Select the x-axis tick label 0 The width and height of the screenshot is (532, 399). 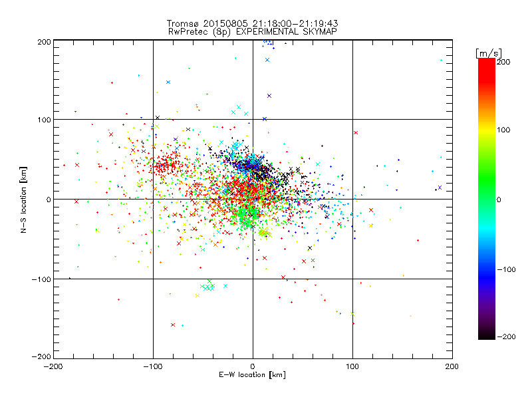253,366
